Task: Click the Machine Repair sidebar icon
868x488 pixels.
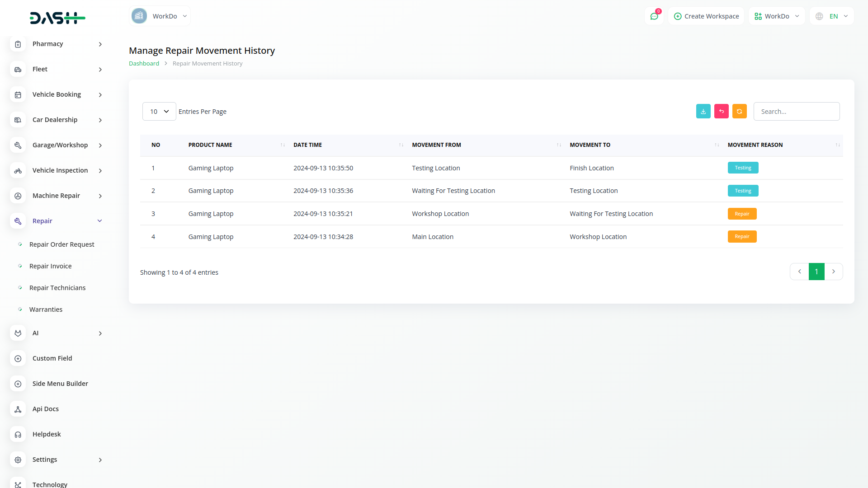Action: [18, 196]
